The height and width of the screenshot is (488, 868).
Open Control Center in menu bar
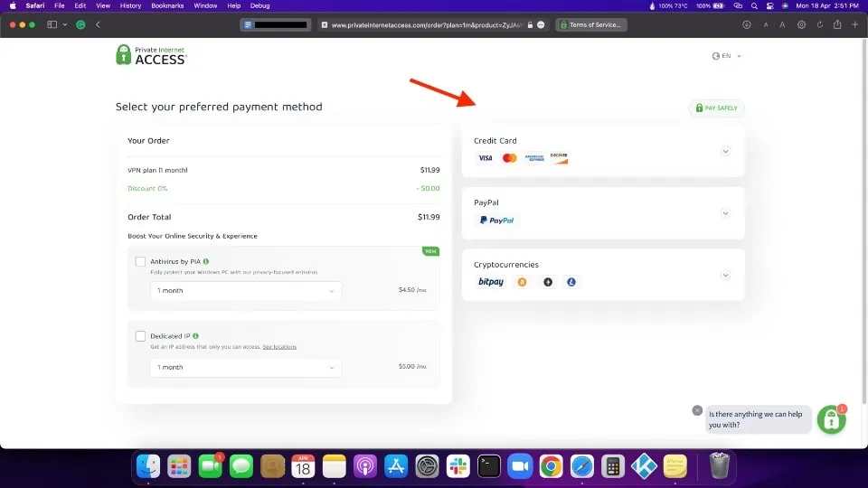pos(769,5)
